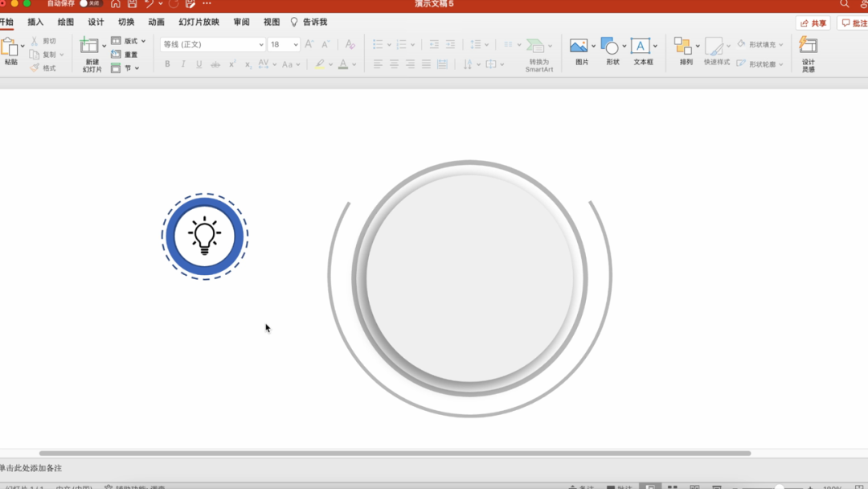Open the 绘图 (Draw) tab
The image size is (868, 489).
pyautogui.click(x=65, y=23)
